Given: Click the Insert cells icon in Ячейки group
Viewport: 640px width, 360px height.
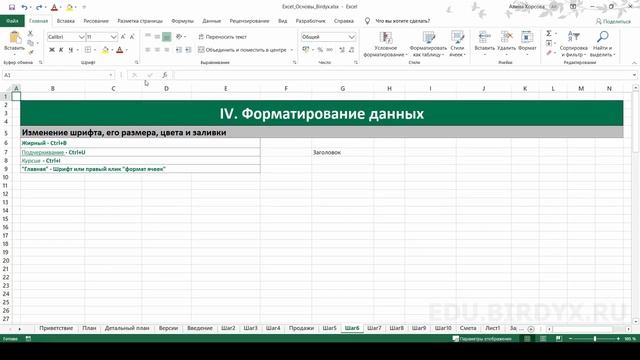Looking at the screenshot, I should [x=484, y=38].
